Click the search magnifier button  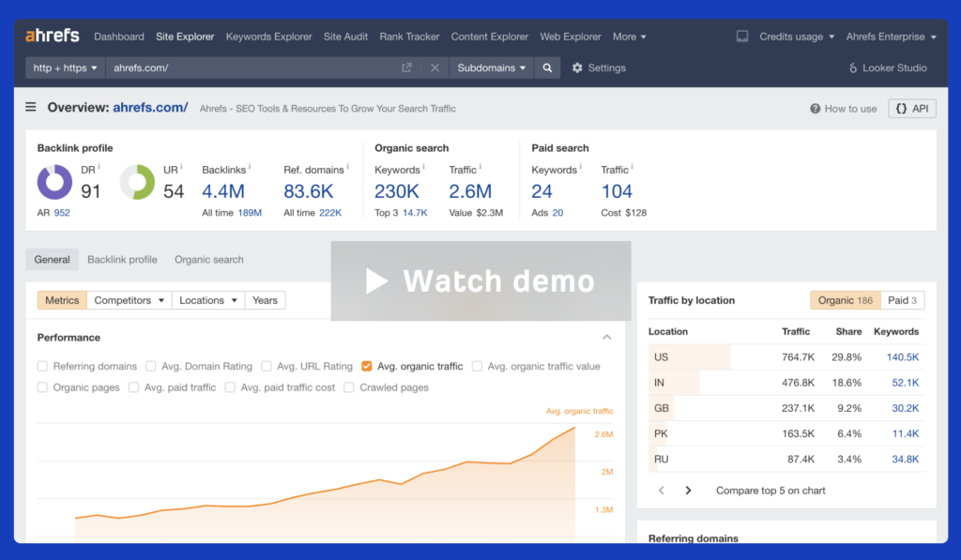[547, 68]
